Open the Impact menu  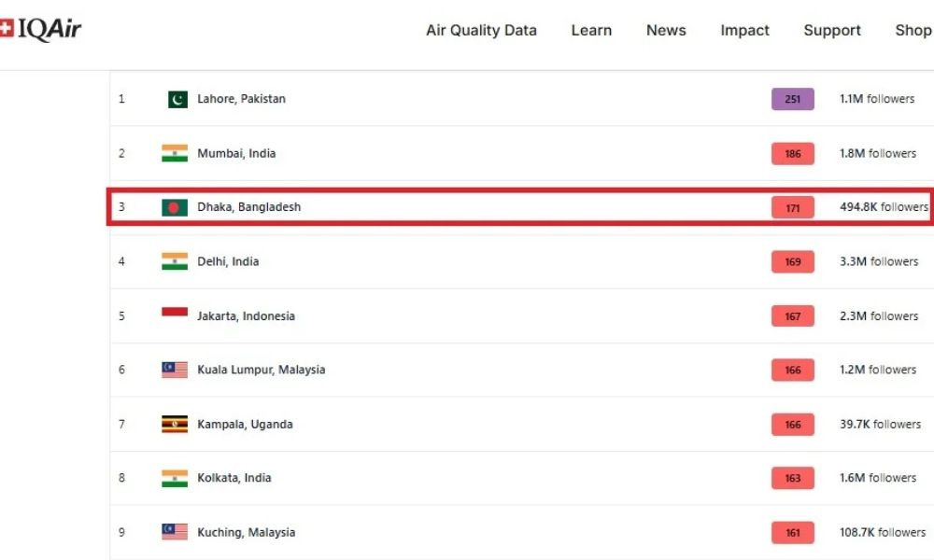tap(744, 31)
